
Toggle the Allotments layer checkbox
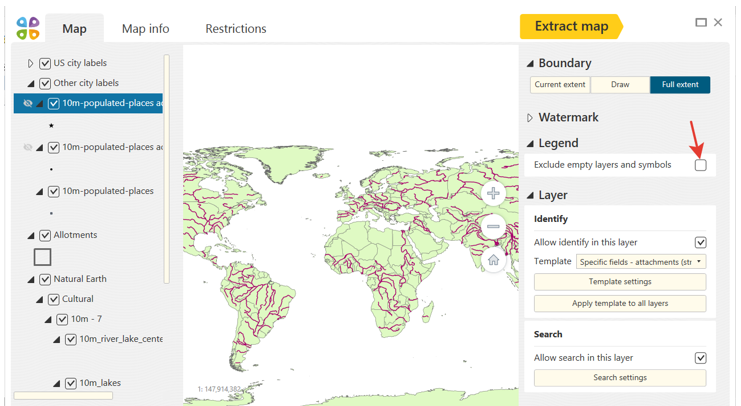tap(45, 235)
